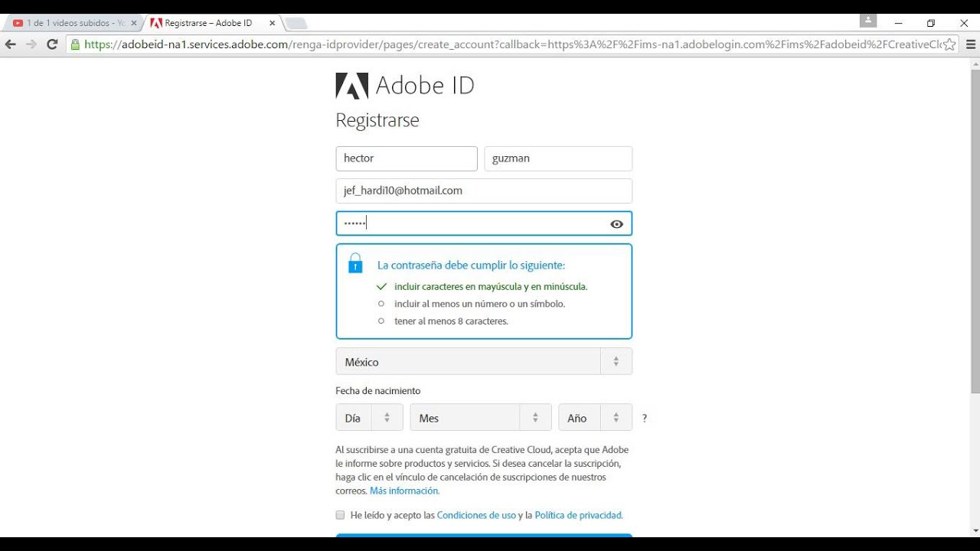The image size is (980, 551).
Task: Click the browser back arrow
Action: [x=10, y=44]
